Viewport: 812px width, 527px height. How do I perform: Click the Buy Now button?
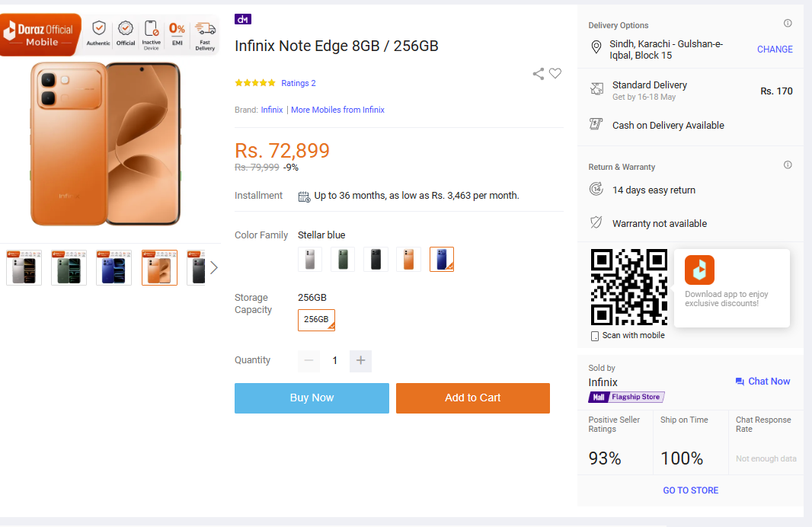point(312,398)
